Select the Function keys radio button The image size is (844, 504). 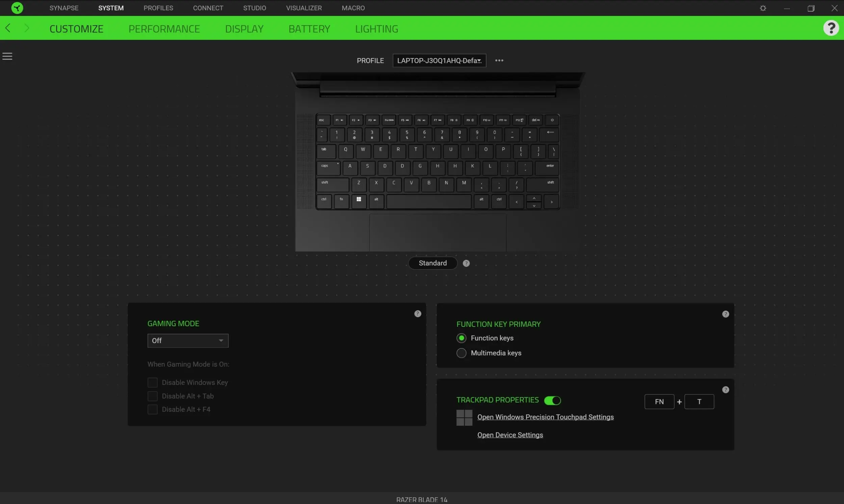pyautogui.click(x=461, y=338)
